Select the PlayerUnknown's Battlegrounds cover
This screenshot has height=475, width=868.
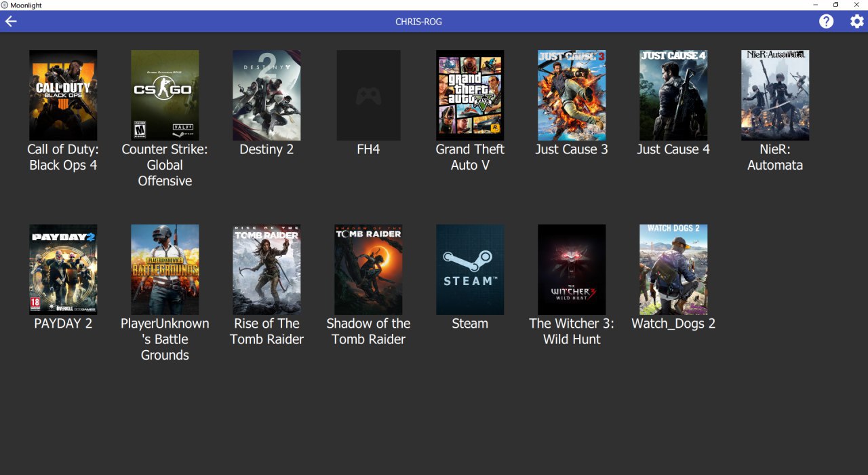[165, 269]
